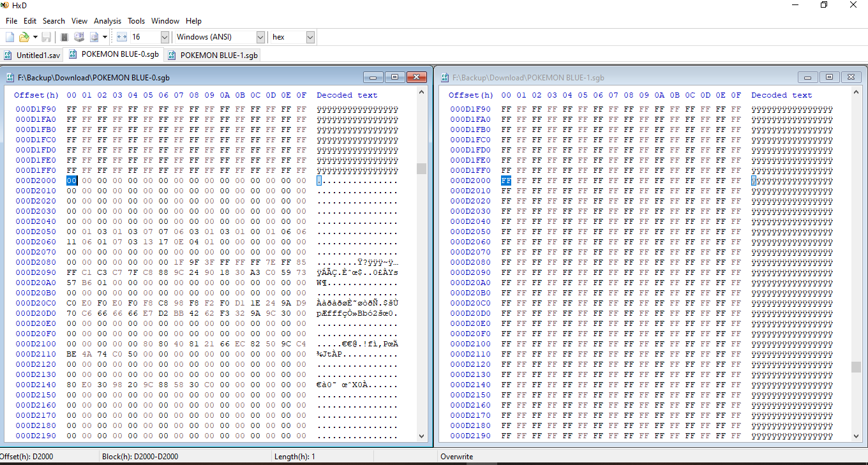Switch to the POKEMON BLUE-1.sgb tab
Screen dimensions: 868x465
pyautogui.click(x=213, y=55)
